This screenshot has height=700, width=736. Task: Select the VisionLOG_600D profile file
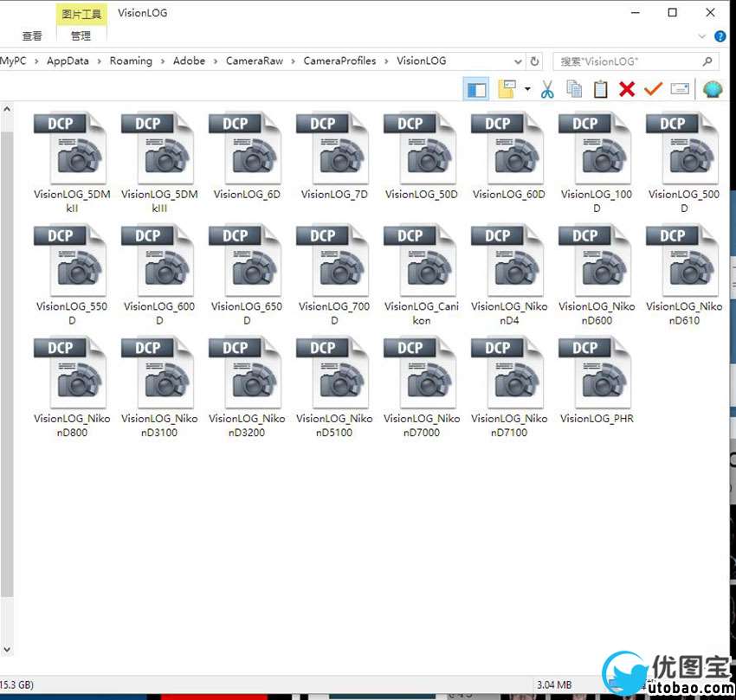pos(159,275)
